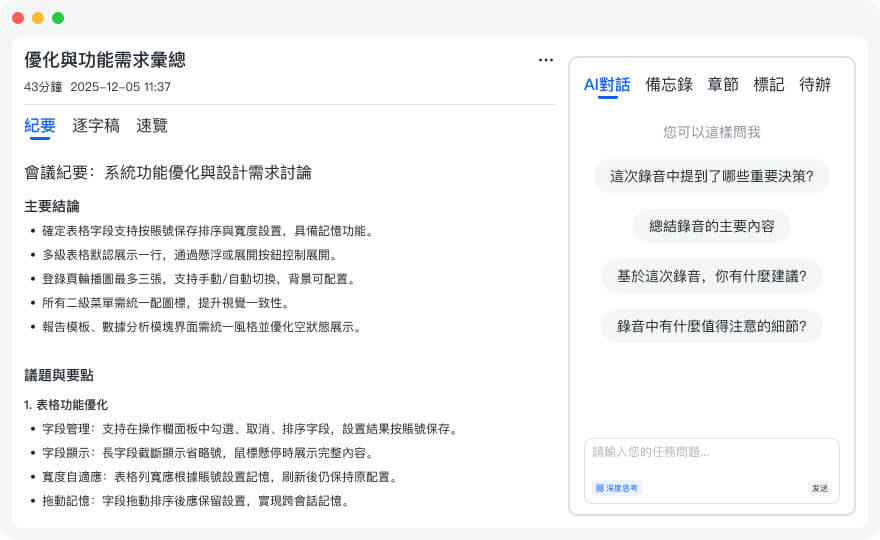
Task: Switch to the 章節 tab
Action: pos(723,85)
